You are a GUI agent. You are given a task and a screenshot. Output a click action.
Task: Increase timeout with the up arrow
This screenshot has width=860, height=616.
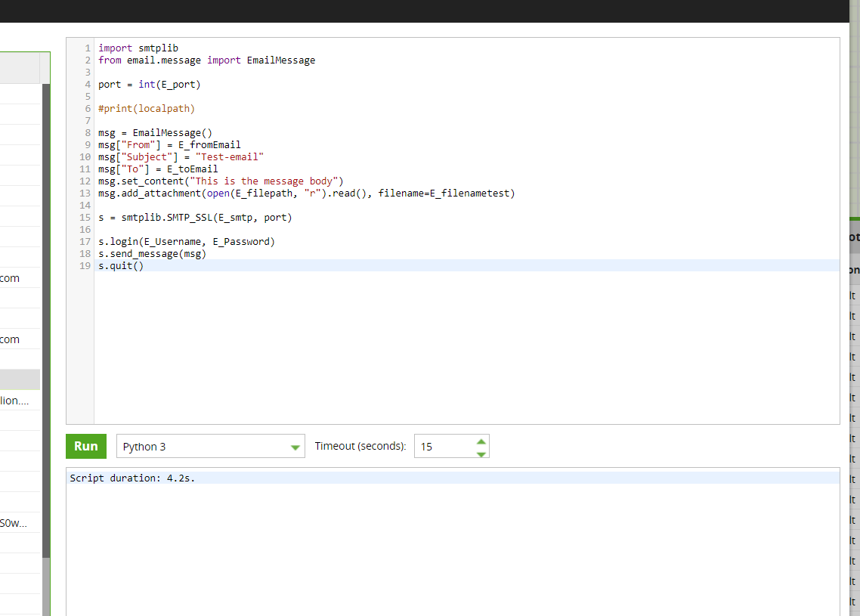click(481, 441)
